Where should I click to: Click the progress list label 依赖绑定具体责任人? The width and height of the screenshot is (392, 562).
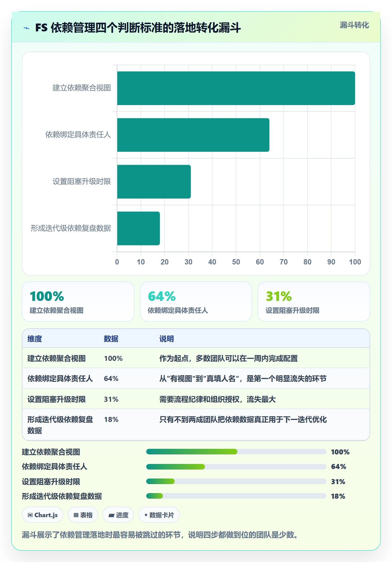[55, 466]
